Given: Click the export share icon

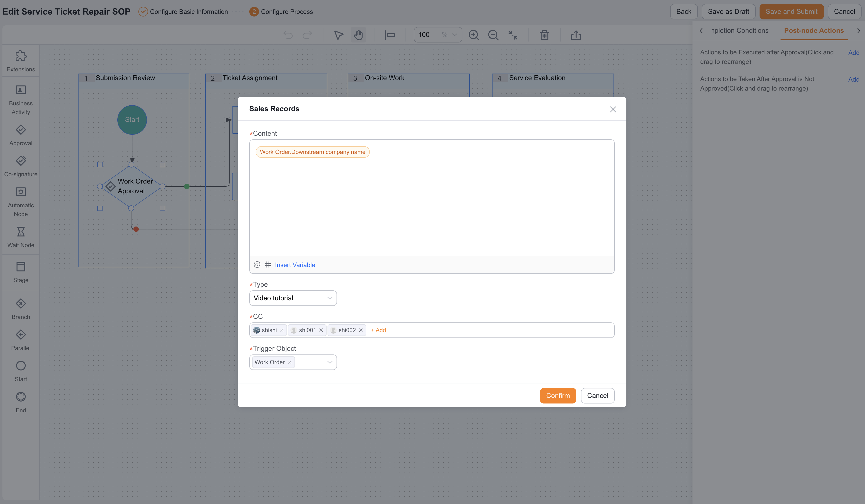Looking at the screenshot, I should [x=576, y=35].
